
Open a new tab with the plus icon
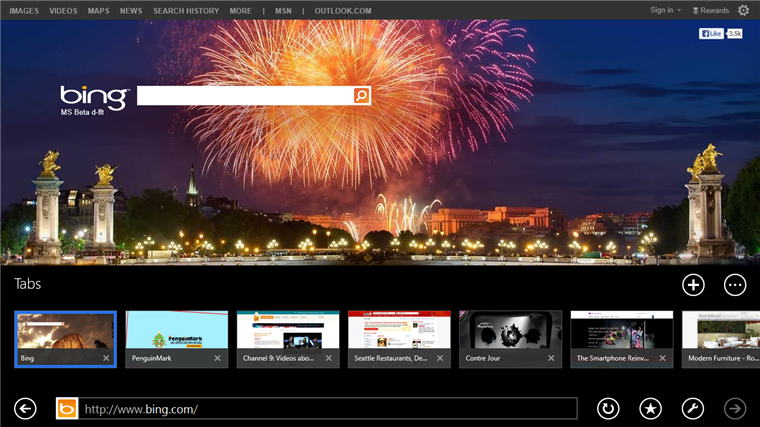click(693, 285)
